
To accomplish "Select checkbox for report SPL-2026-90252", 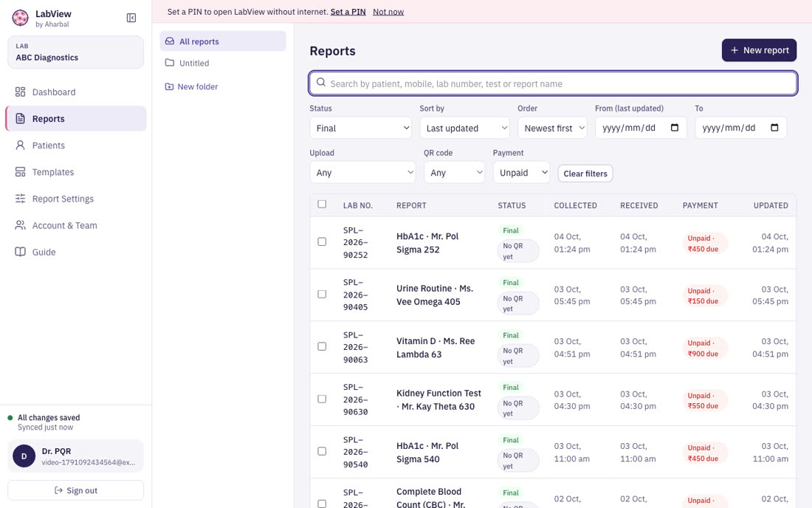I will 322,242.
